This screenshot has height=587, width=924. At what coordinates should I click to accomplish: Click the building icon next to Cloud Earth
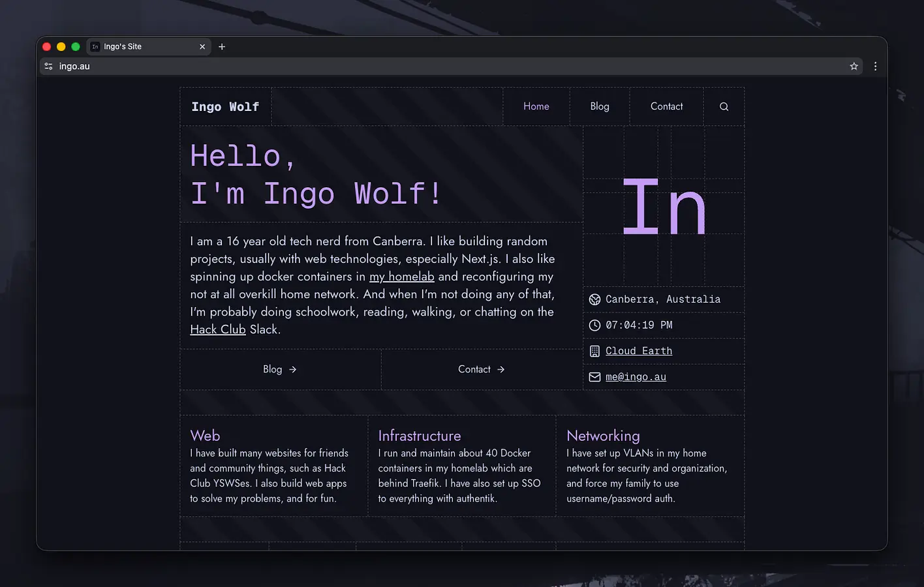click(x=594, y=351)
